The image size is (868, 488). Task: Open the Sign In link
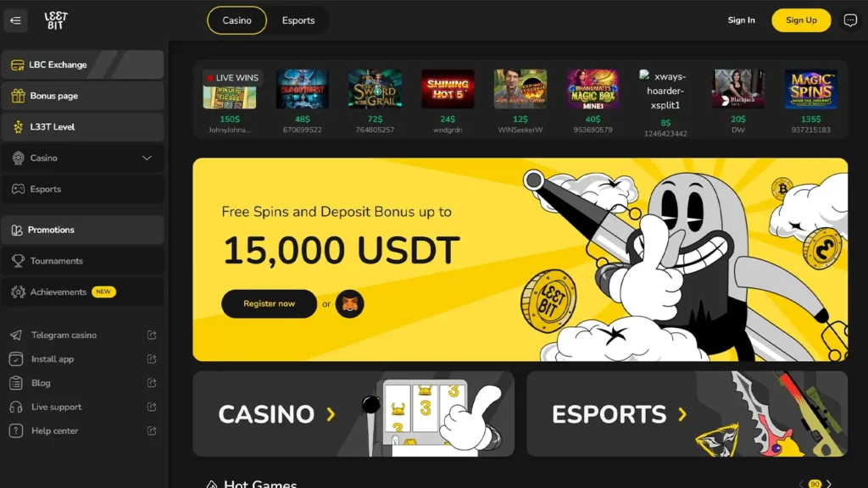pos(741,20)
